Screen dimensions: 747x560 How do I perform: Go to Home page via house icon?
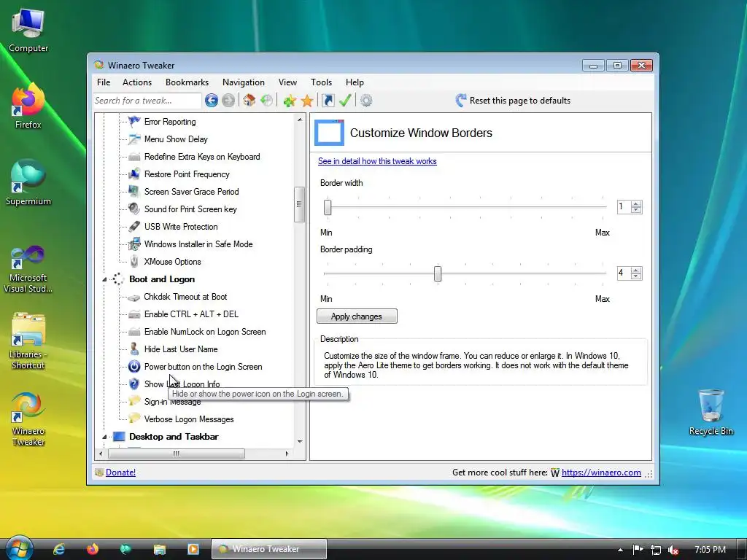249,101
